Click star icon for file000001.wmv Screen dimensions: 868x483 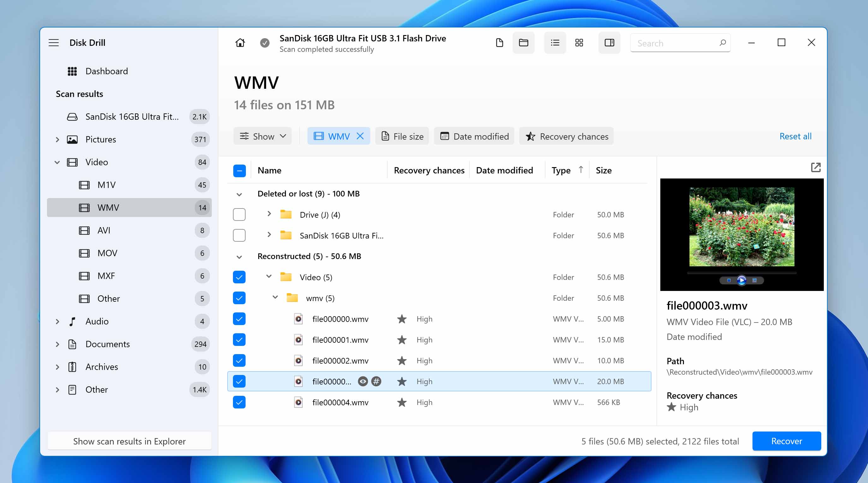[x=402, y=340]
